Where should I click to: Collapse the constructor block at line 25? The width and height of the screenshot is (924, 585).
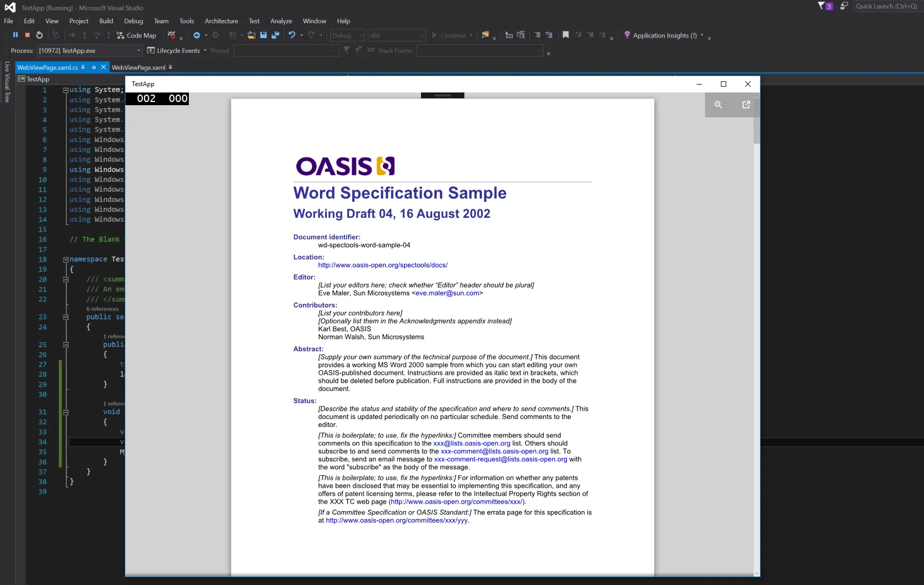[66, 345]
